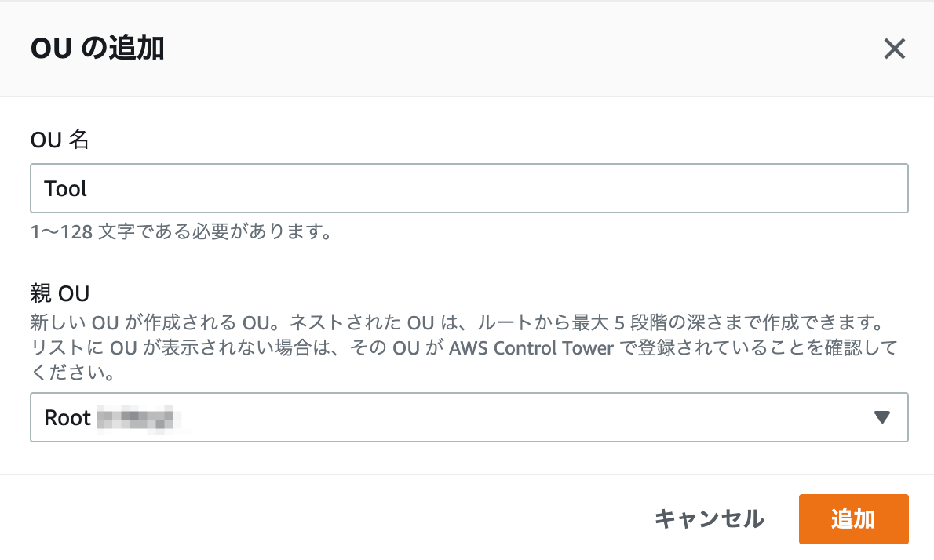The height and width of the screenshot is (560, 934).
Task: Place cursor after Tool in name field
Action: 88,189
